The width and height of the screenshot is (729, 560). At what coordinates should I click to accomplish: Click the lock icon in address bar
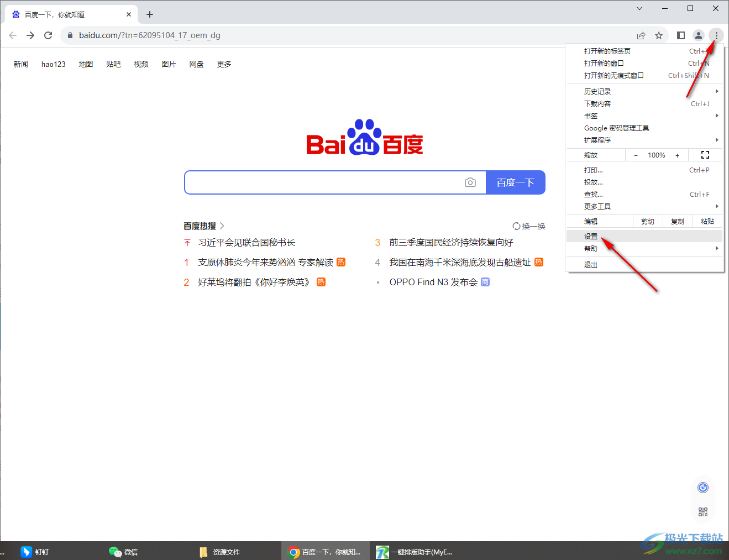tap(70, 35)
